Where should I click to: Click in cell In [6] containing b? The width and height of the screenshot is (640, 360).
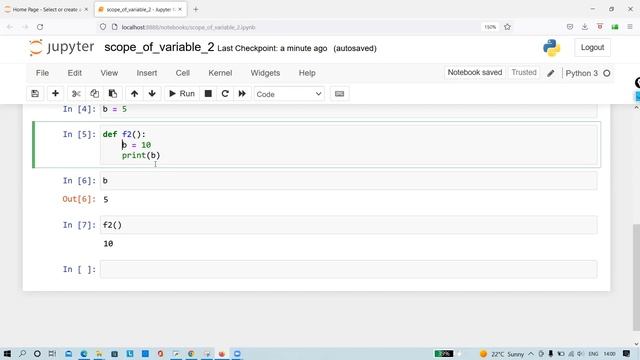[349, 181]
